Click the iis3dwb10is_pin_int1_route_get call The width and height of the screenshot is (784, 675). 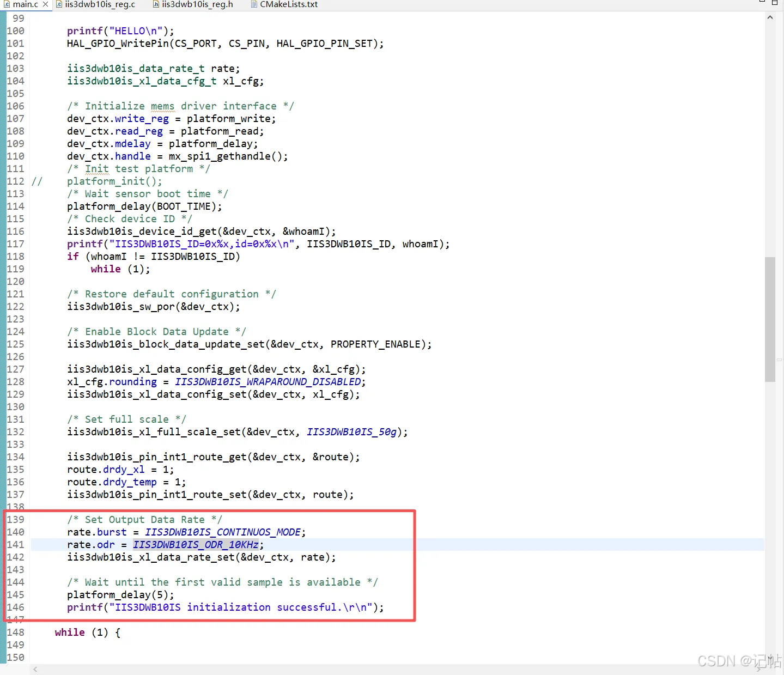[x=213, y=457]
